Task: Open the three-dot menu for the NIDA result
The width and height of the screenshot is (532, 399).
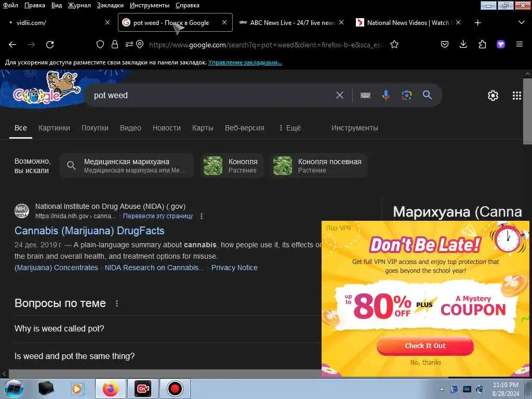Action: [x=202, y=216]
